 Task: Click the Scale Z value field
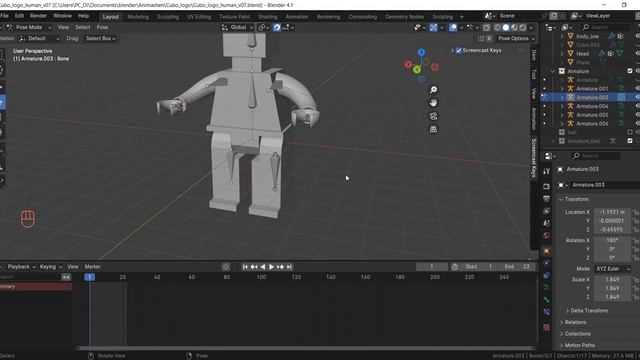[611, 297]
